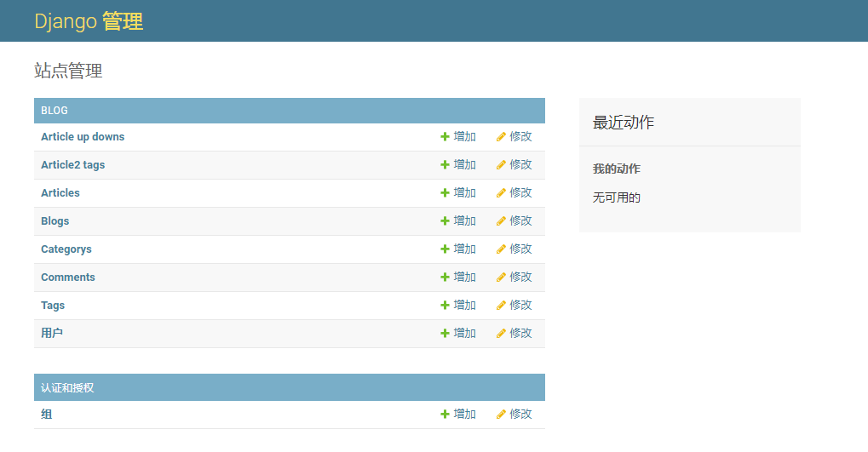Click the pencil icon in Comments row
868x452 pixels.
click(501, 277)
